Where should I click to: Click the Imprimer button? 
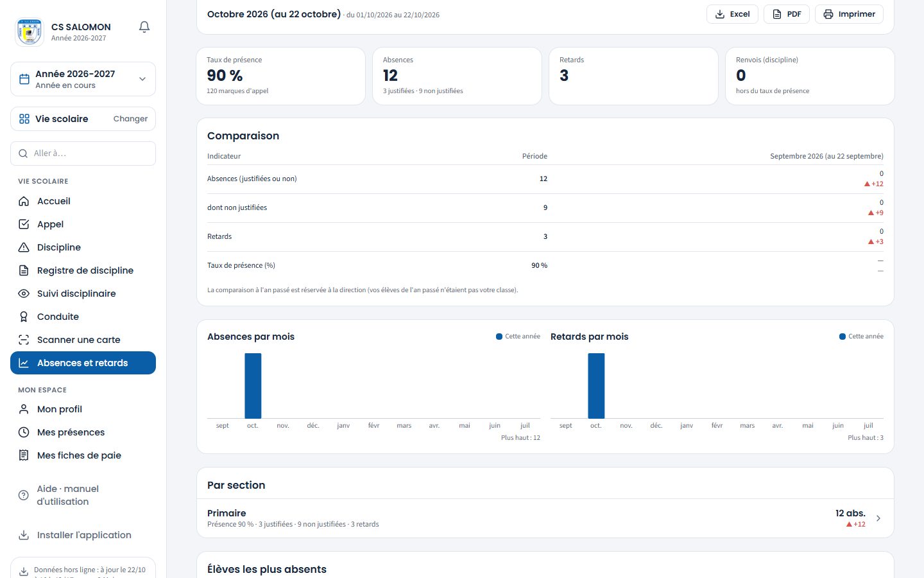coord(849,14)
